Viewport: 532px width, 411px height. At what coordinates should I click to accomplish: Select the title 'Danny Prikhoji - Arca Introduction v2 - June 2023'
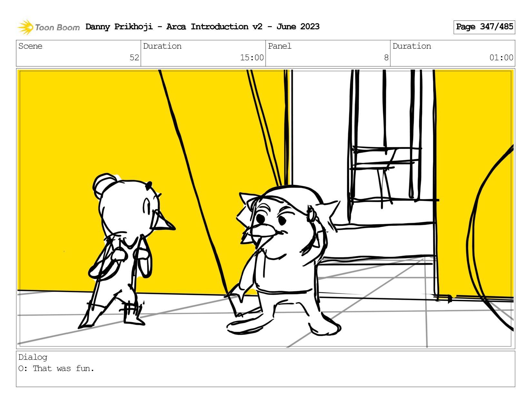point(202,27)
